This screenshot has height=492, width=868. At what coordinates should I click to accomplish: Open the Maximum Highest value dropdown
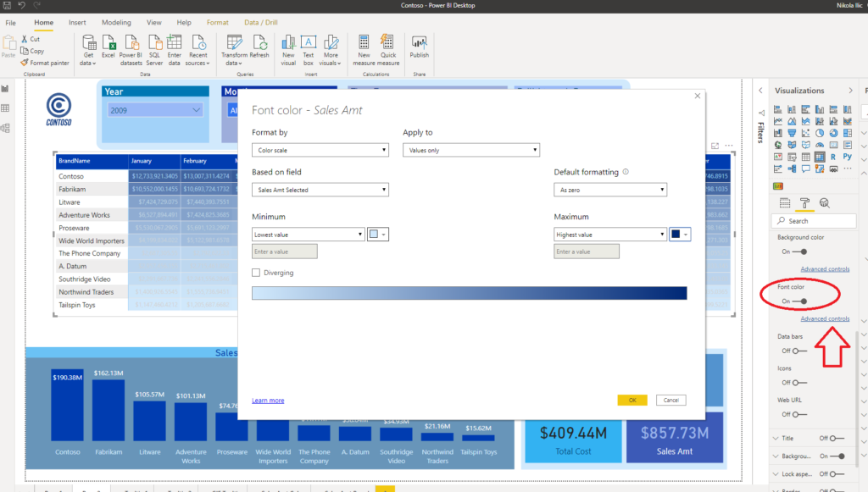click(x=610, y=235)
